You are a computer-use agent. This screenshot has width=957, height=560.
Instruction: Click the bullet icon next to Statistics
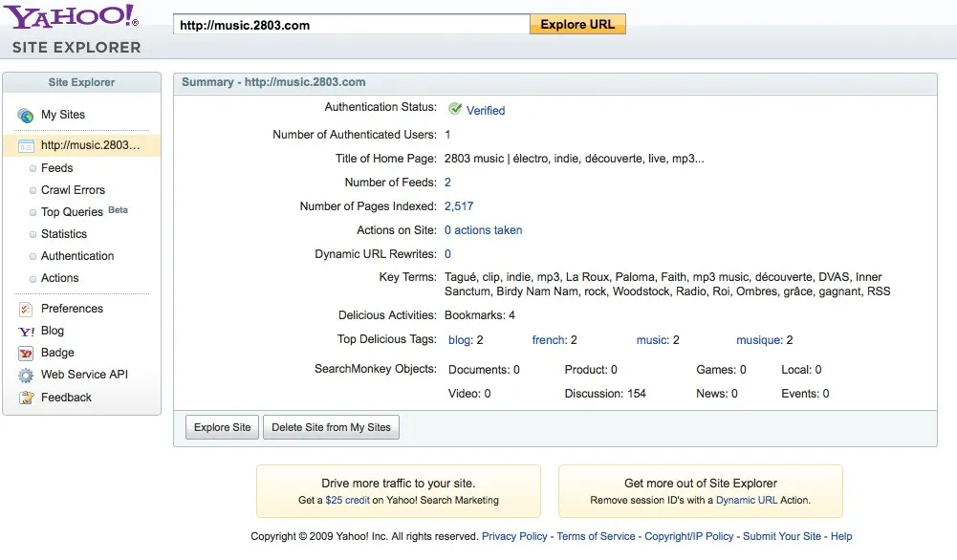point(33,234)
